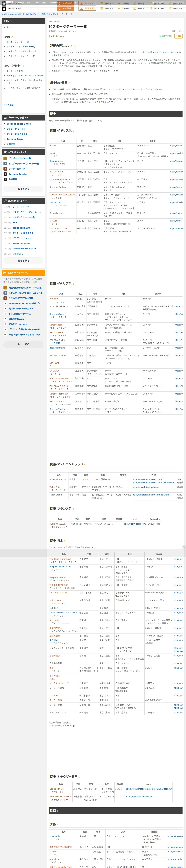The image size is (186, 868).
Task: Click 登録/ログイン in the toolbar
Action: click(177, 8)
